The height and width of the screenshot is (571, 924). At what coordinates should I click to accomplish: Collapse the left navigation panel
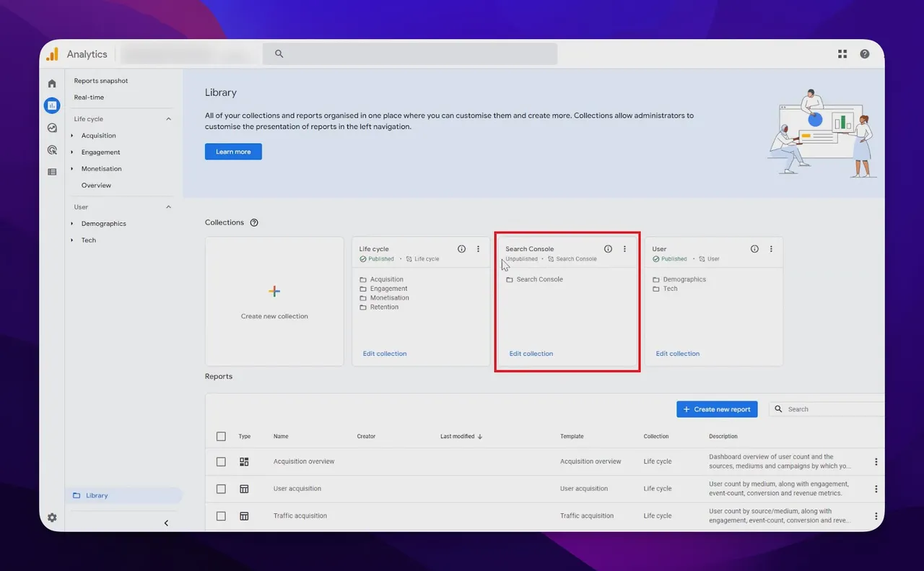(166, 523)
